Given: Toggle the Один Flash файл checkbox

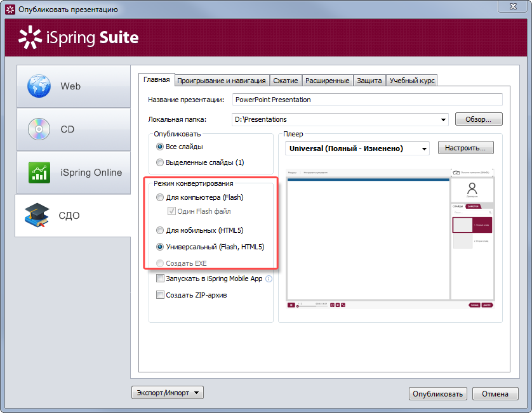Looking at the screenshot, I should coord(171,211).
